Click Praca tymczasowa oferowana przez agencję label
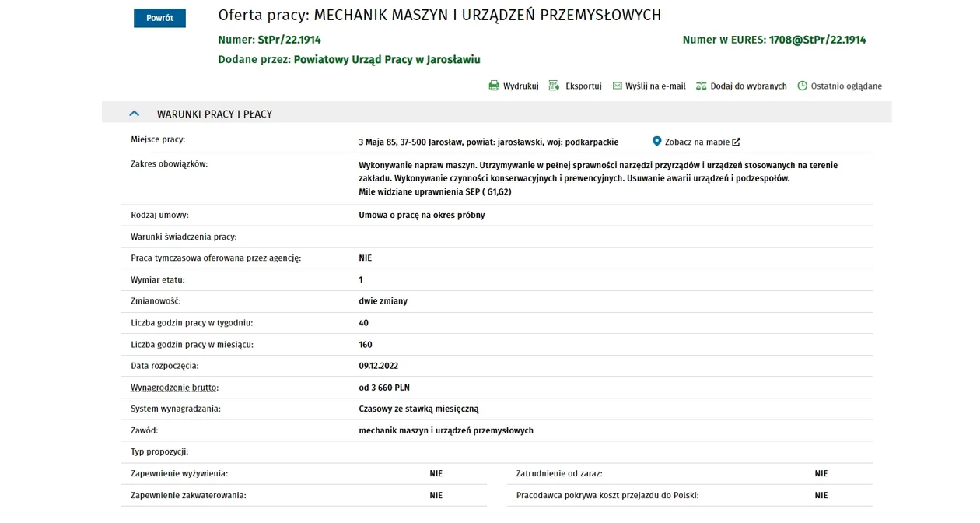 [x=215, y=258]
